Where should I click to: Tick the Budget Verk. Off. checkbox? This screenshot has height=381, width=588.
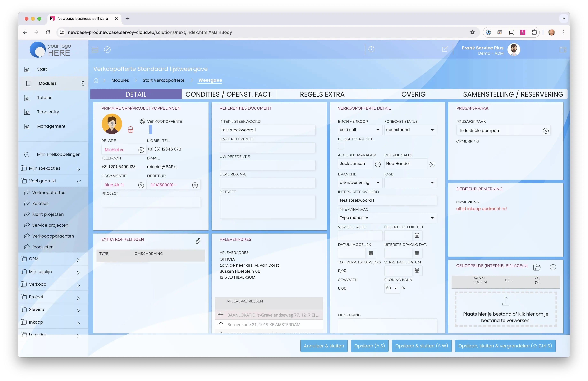[341, 146]
